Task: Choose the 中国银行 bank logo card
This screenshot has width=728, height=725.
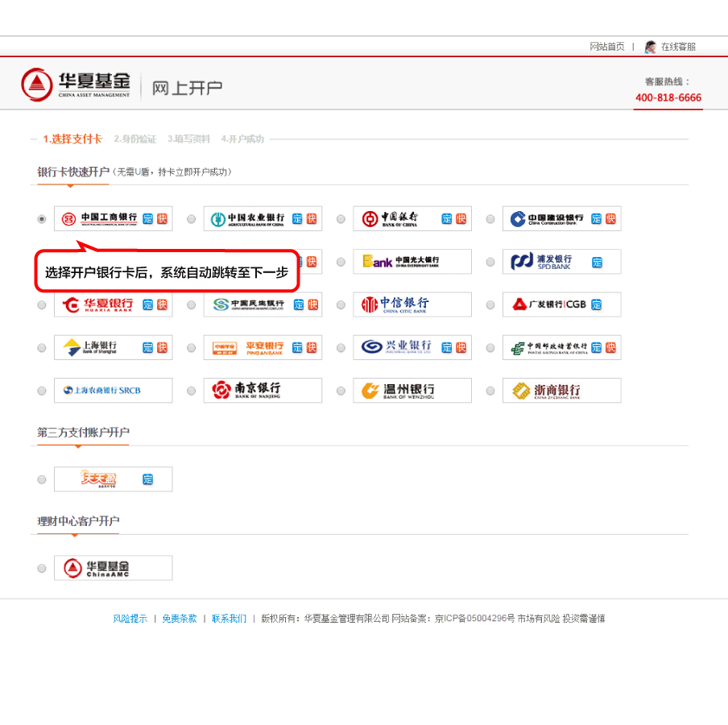Action: tap(412, 219)
